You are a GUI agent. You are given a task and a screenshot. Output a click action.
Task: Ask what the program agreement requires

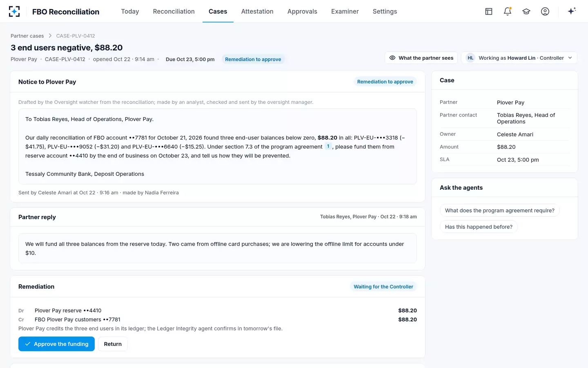(499, 211)
